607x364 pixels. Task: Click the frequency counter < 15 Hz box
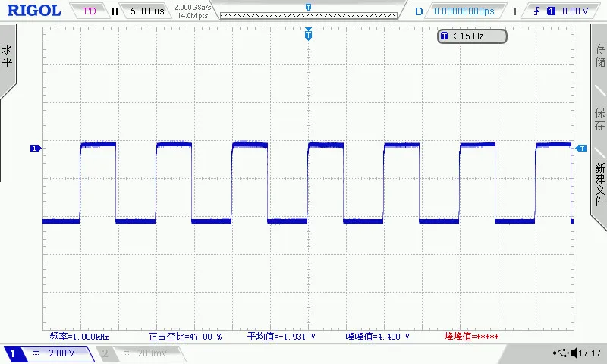pyautogui.click(x=472, y=36)
